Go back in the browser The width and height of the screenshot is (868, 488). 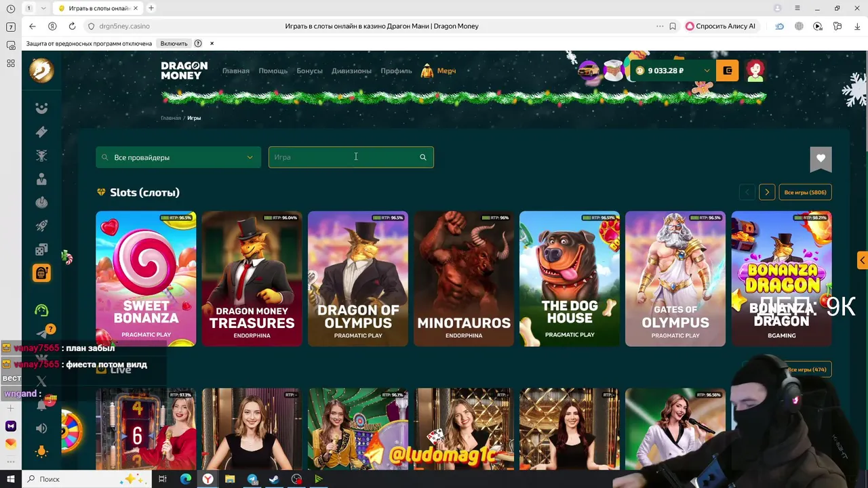tap(33, 26)
